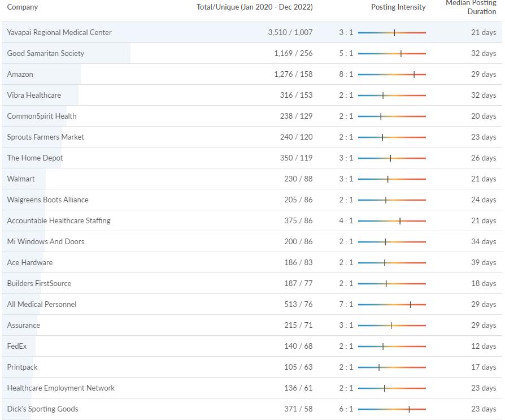Open Yavapai Regional Medical Center row

(x=59, y=32)
